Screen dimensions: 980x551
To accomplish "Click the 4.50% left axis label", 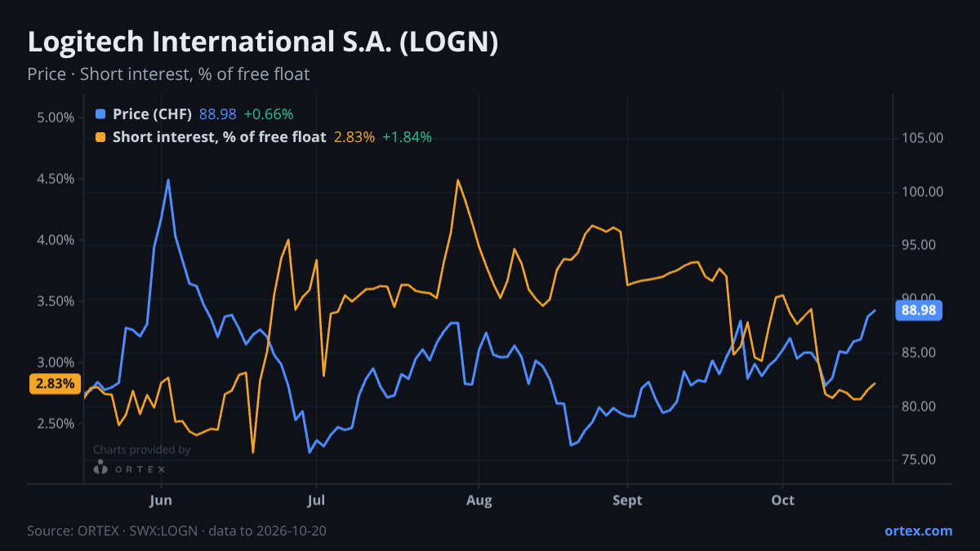I will (56, 179).
